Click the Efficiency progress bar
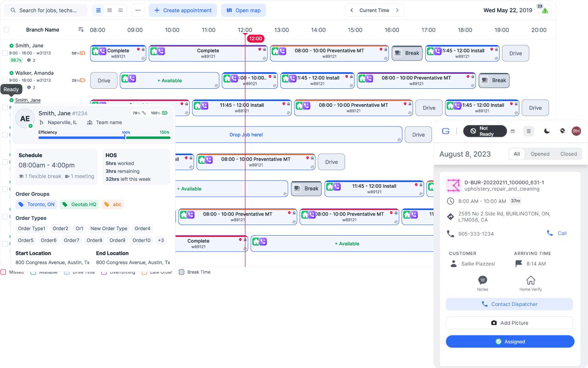This screenshot has height=368, width=588. 104,137
